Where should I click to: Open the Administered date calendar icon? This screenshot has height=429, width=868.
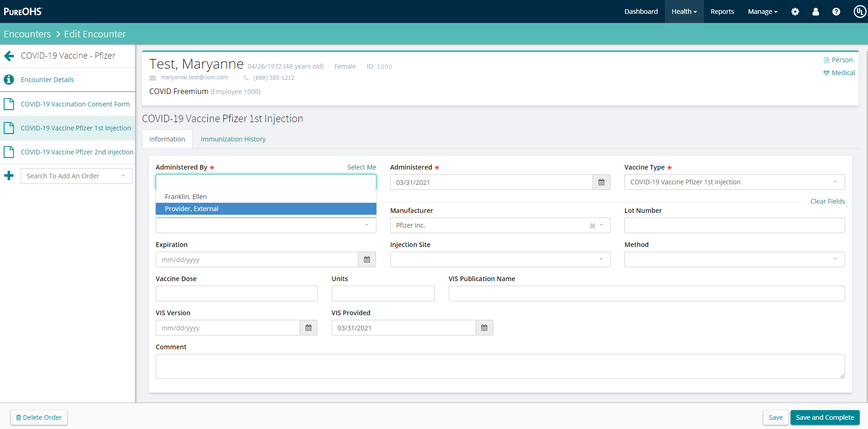tap(601, 182)
